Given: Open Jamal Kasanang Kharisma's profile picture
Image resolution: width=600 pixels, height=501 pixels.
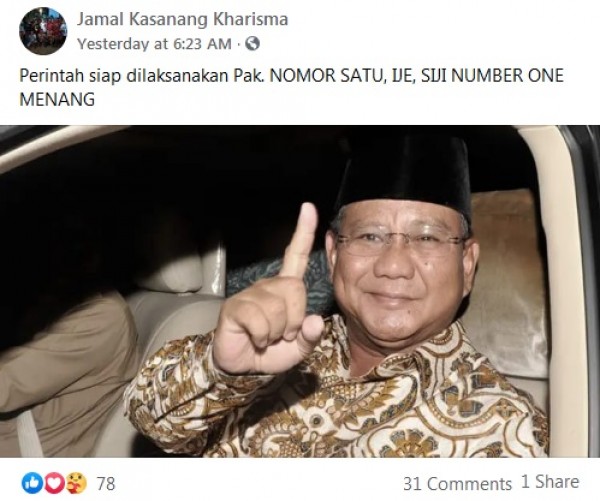Looking at the screenshot, I should 43,31.
